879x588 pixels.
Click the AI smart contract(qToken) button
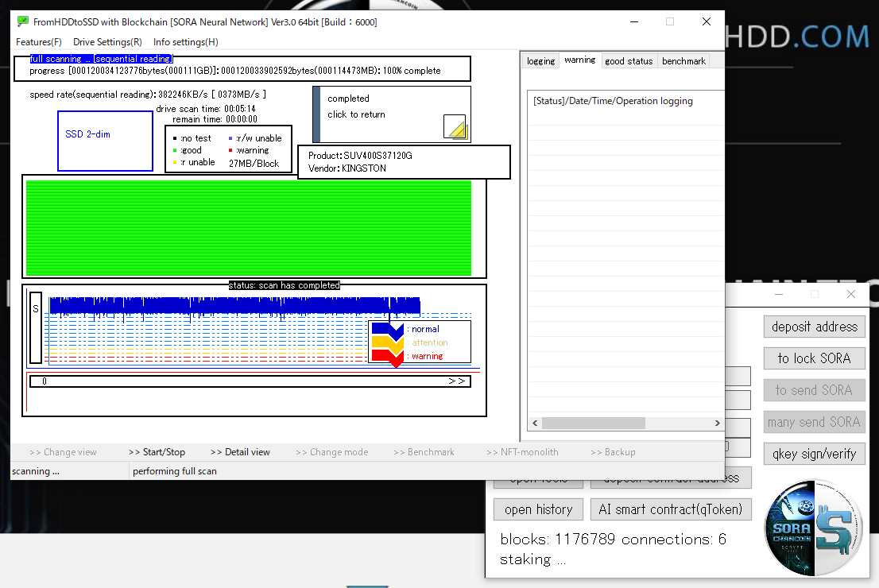(671, 509)
